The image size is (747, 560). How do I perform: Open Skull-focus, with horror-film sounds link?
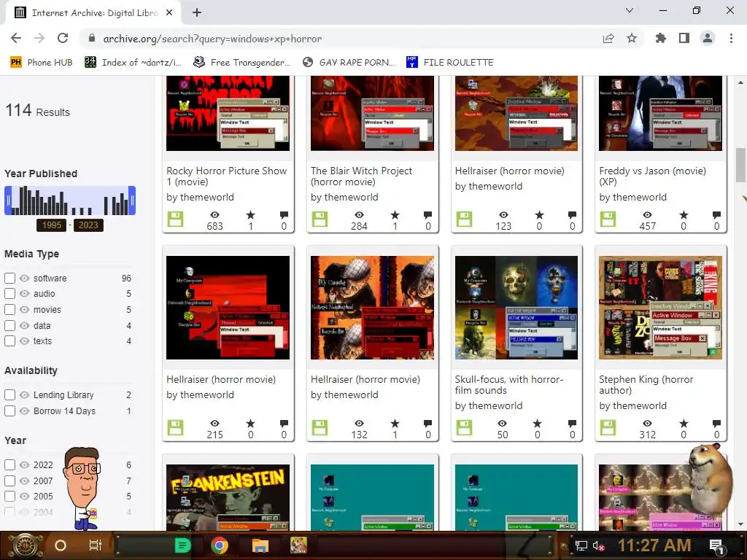coord(508,385)
